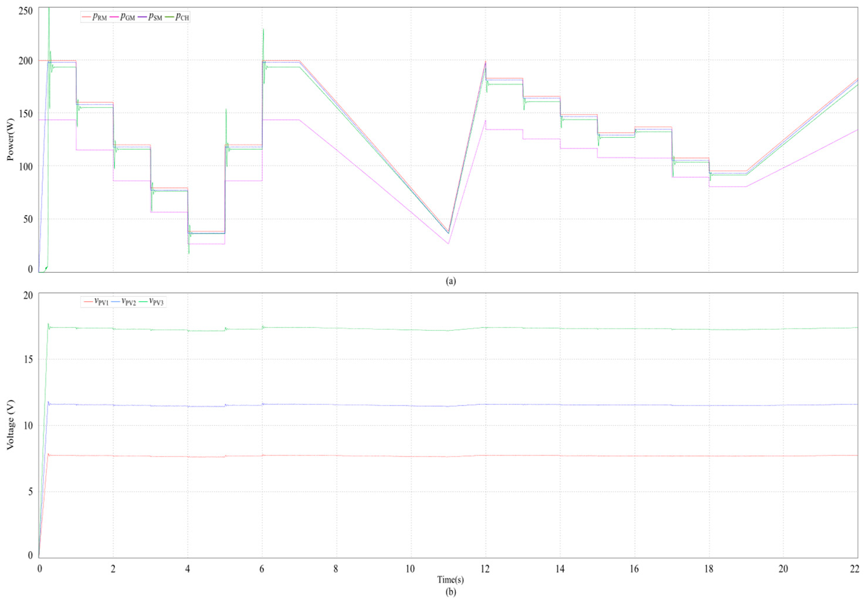
Task: Click the vPV2 legend entry
Action: tap(123, 302)
